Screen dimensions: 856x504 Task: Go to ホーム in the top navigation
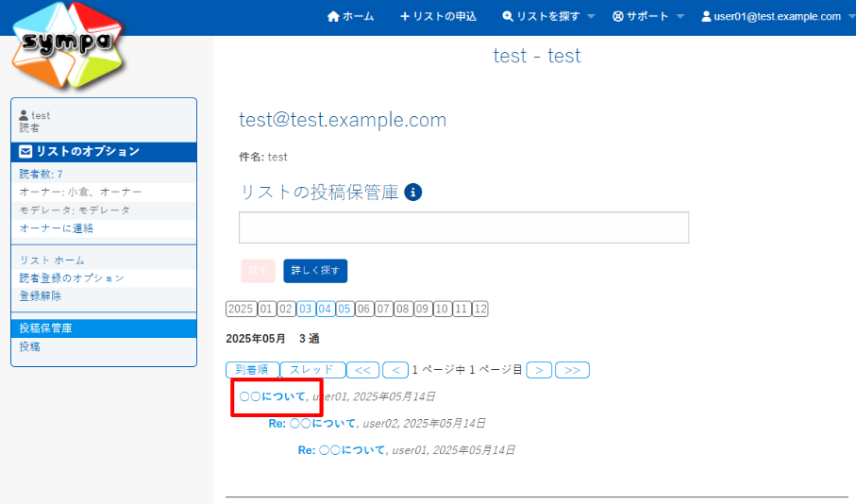(350, 16)
